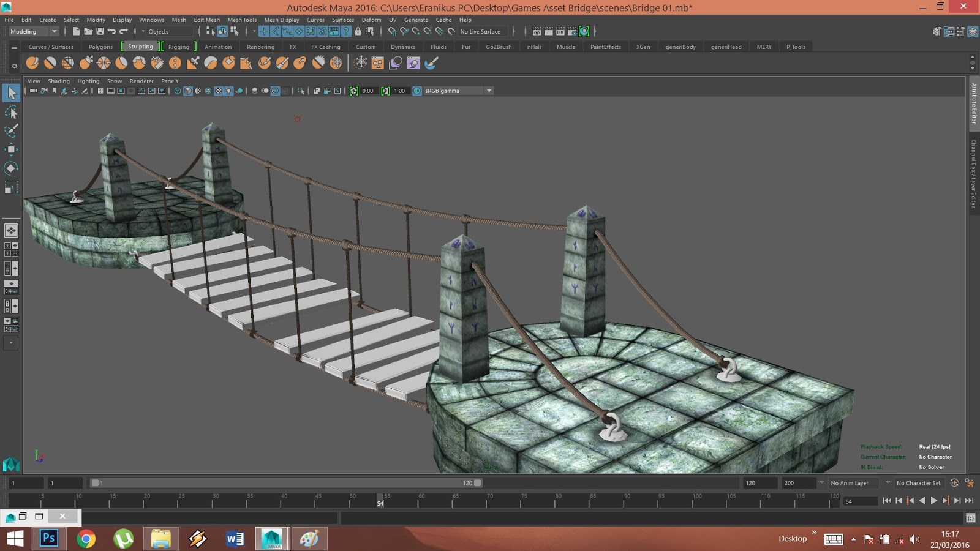Toggle the Auto Keyframe button

(x=954, y=483)
